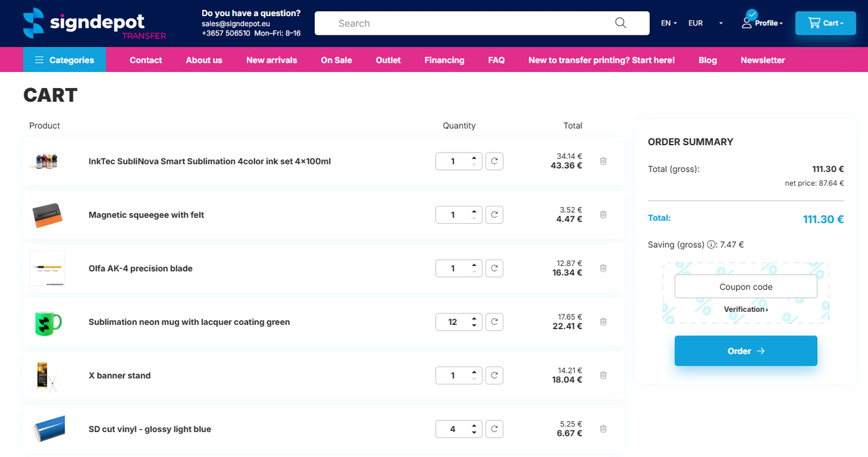Increase quantity of X banner stand
Image resolution: width=868 pixels, height=457 pixels.
point(474,372)
